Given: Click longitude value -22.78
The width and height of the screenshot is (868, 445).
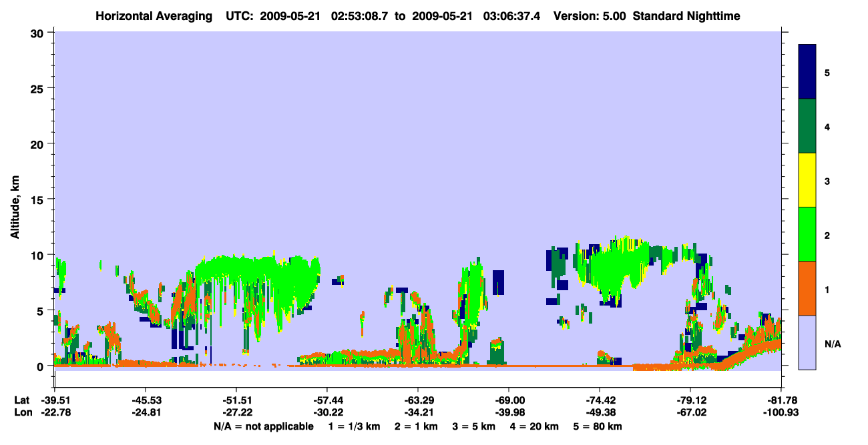Looking at the screenshot, I should pyautogui.click(x=54, y=412).
